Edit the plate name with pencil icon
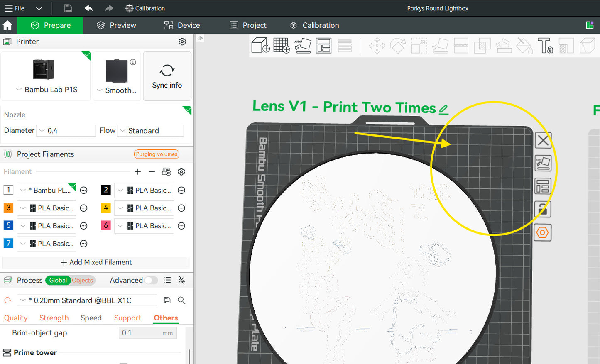Screen dimensions: 600x364 click(x=443, y=109)
